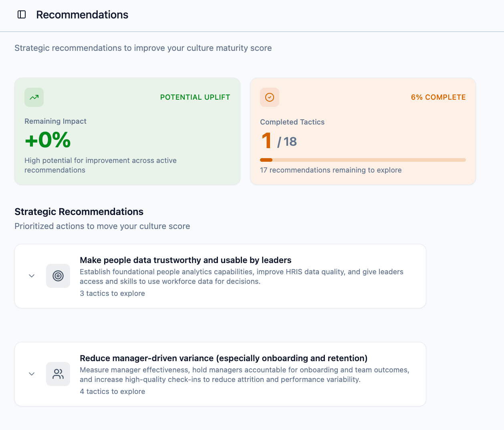The height and width of the screenshot is (430, 504).
Task: Click '4 tactics to explore' text
Action: tap(112, 392)
